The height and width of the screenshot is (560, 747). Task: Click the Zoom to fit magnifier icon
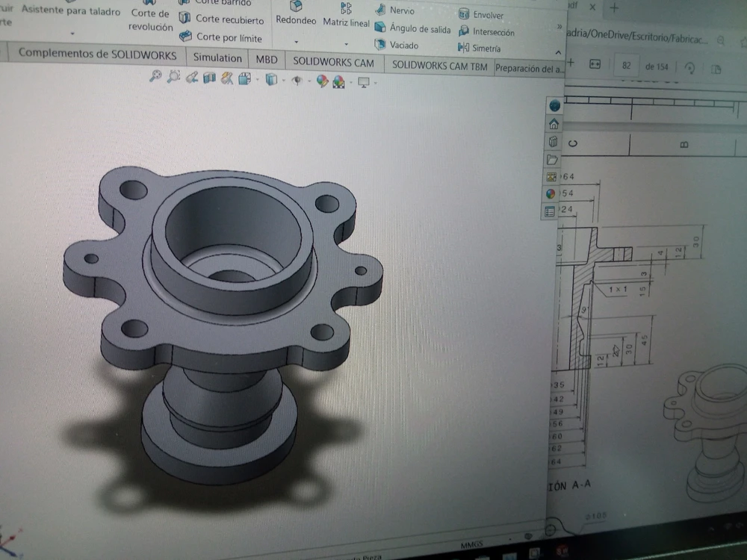[155, 76]
